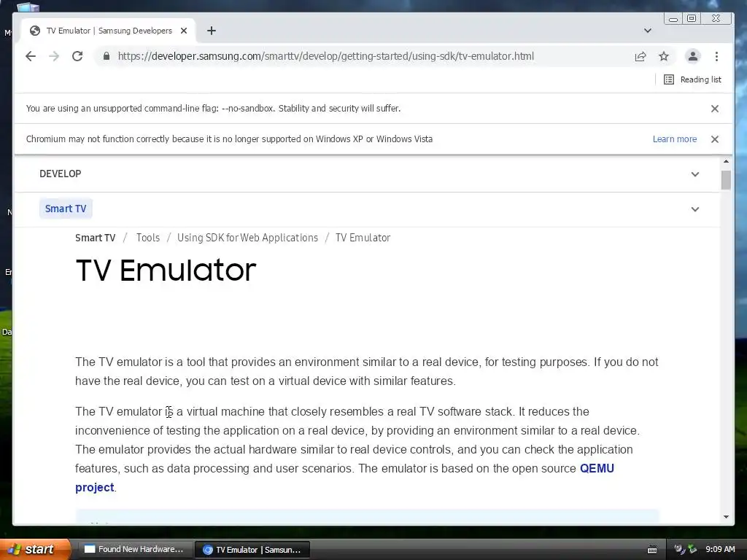Share this page via share icon
This screenshot has height=560, width=747.
pyautogui.click(x=640, y=56)
